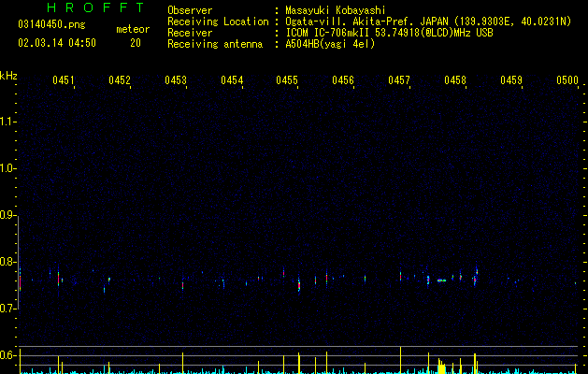Click the 0456 time axis marker

[x=343, y=79]
